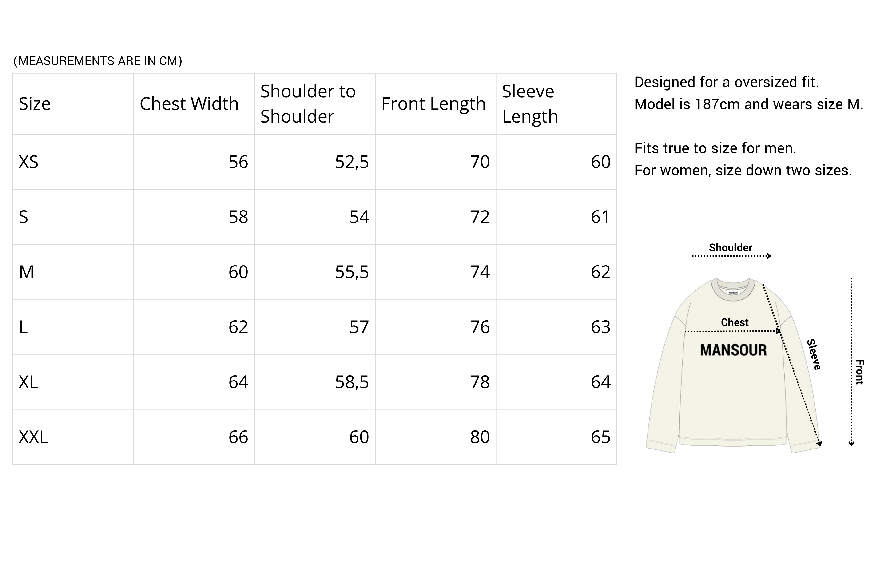Click the rotated Sleeve label on diagram
This screenshot has width=882, height=588.
[814, 355]
